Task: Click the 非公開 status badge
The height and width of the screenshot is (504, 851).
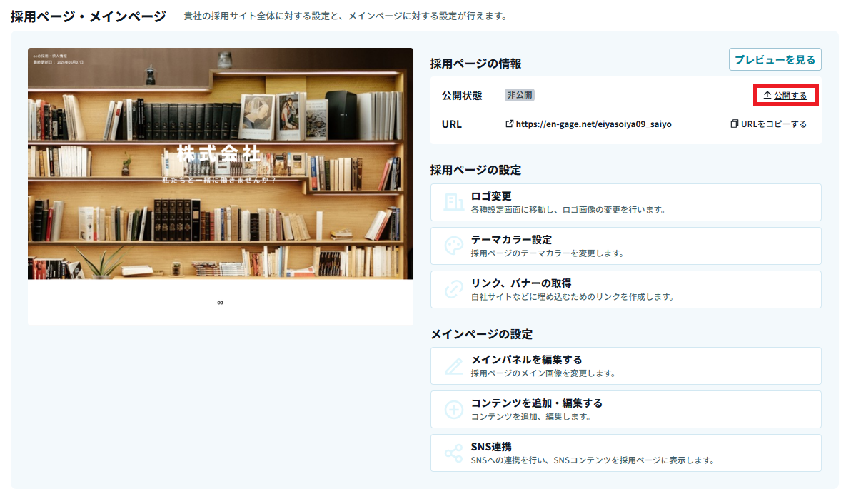Action: coord(520,95)
